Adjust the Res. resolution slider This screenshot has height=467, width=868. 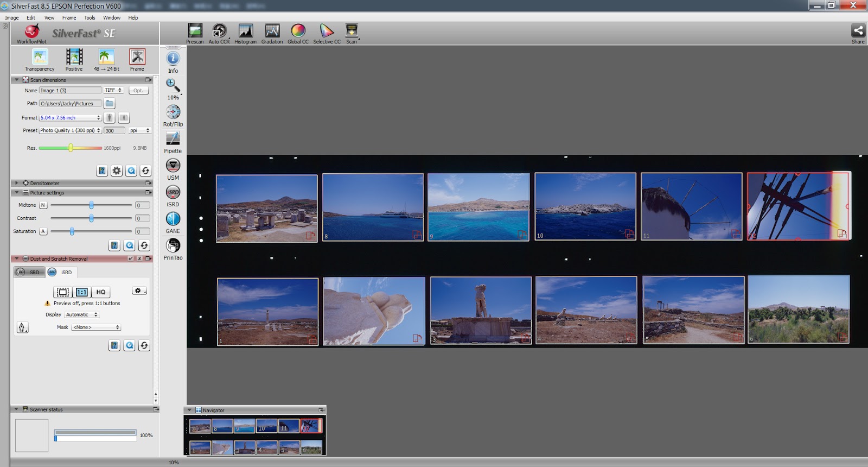click(71, 148)
